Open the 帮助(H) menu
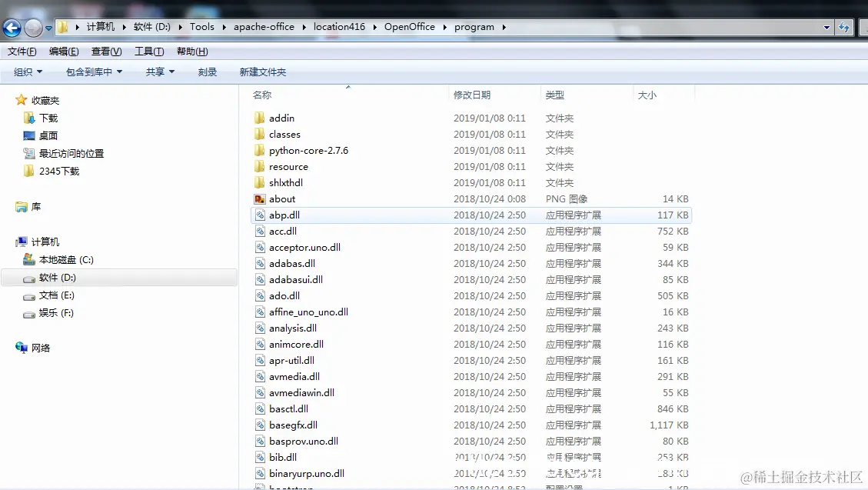 192,52
